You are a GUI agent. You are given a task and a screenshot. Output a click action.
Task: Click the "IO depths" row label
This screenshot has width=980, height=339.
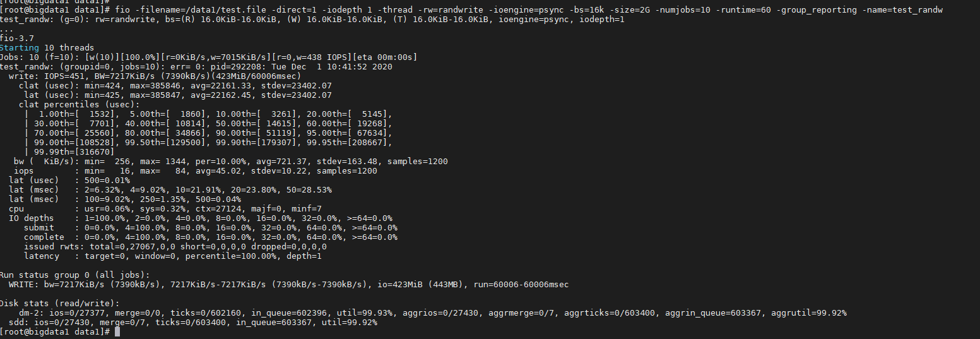(x=32, y=218)
